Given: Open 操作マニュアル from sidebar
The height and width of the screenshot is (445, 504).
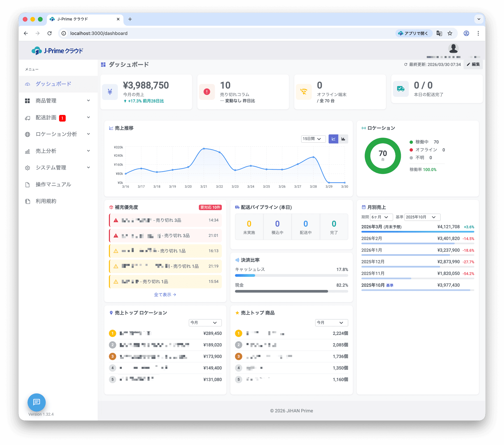Looking at the screenshot, I should (53, 184).
